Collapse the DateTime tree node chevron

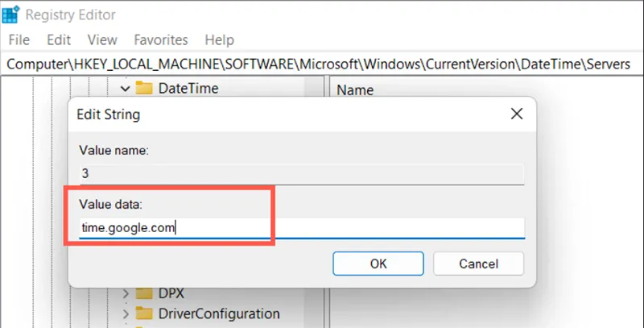tap(125, 88)
